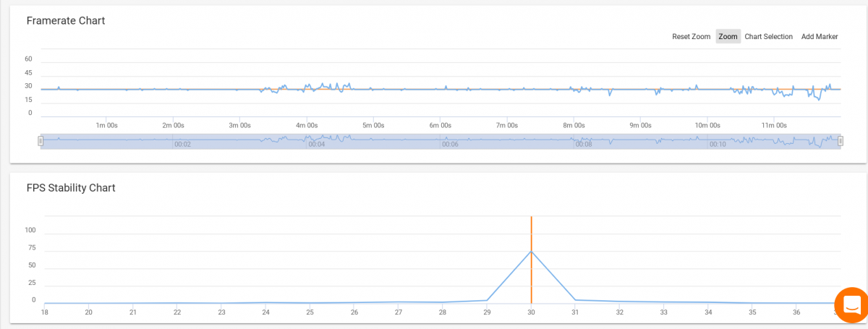Click the 00:10 mark in the navigator
Image resolution: width=868 pixels, height=329 pixels.
coord(718,145)
